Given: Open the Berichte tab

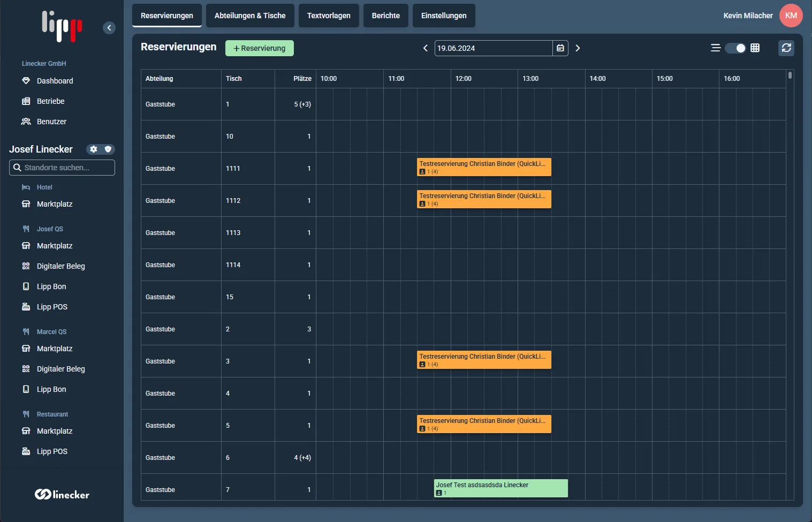Looking at the screenshot, I should click(386, 16).
